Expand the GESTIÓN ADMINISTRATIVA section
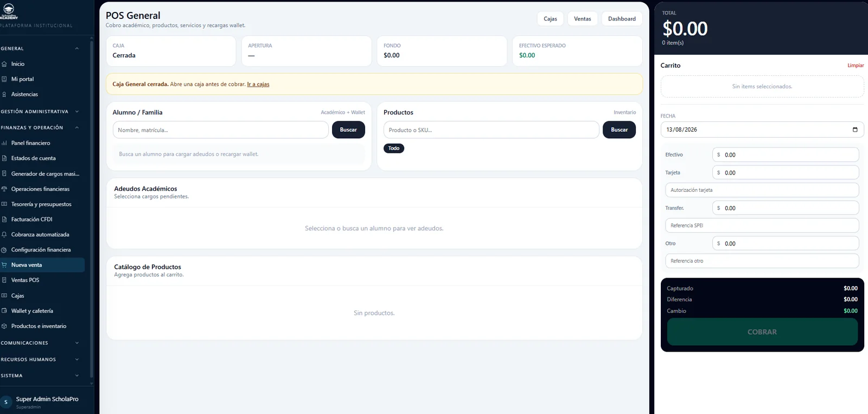Screen dimensions: 868x414 click(x=77, y=112)
